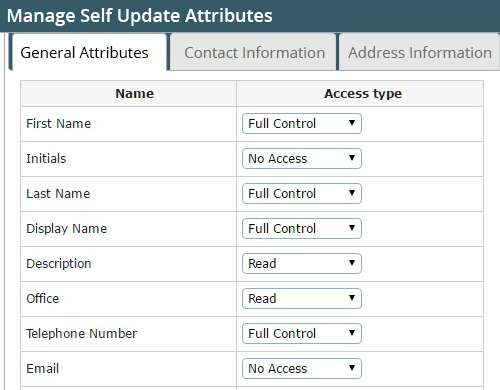Viewport: 500px width, 390px height.
Task: Open the Office access type dropdown
Action: (x=302, y=299)
